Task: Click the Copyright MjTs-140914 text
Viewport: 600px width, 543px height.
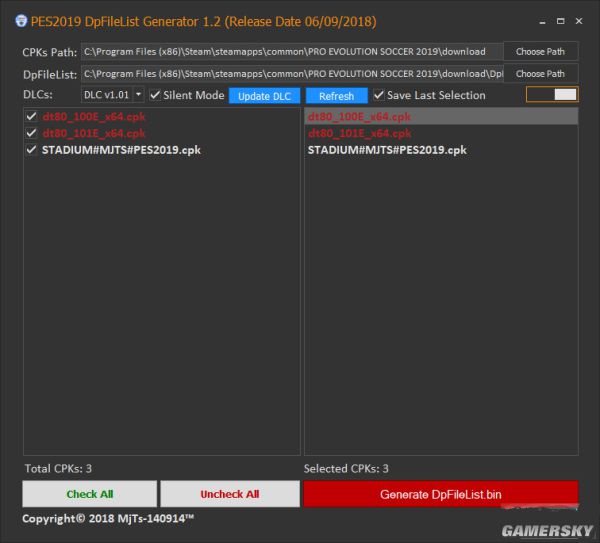Action: click(x=108, y=519)
